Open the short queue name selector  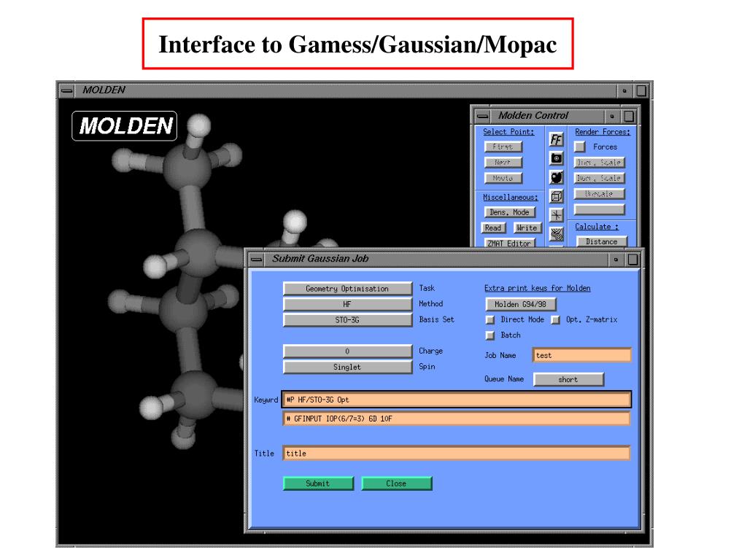click(x=568, y=379)
